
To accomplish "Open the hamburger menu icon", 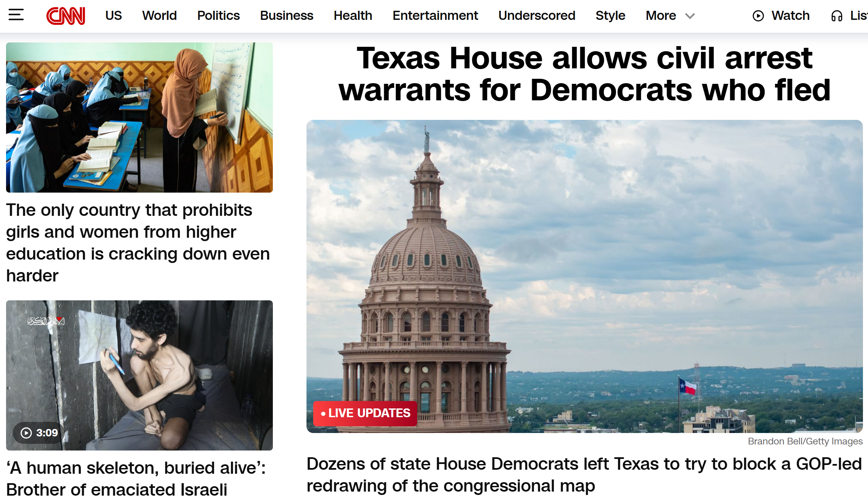I will [16, 15].
